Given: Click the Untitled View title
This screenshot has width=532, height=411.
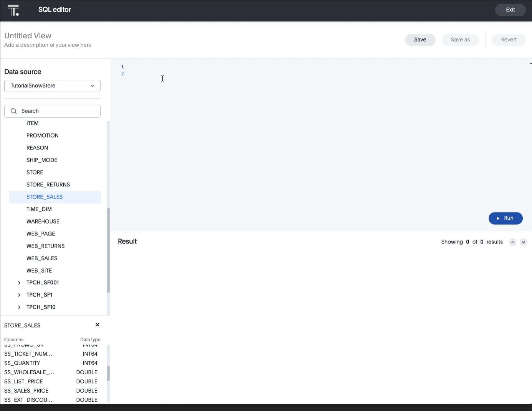Looking at the screenshot, I should point(28,36).
